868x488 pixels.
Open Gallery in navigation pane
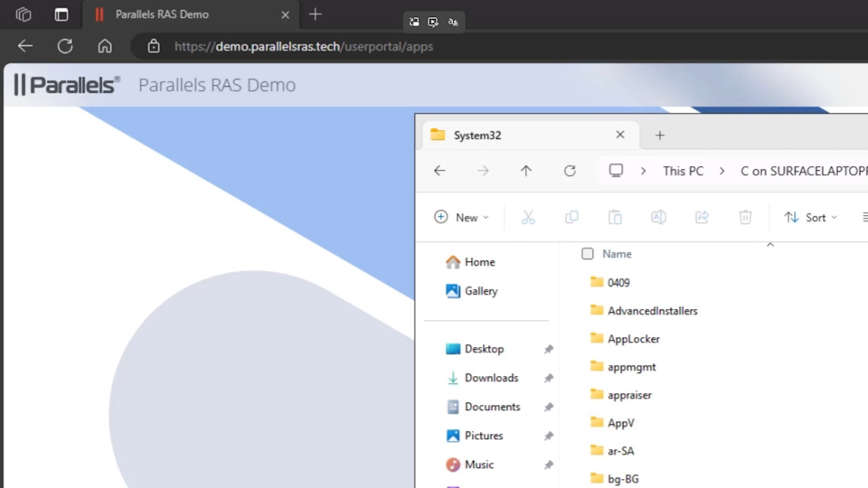(x=471, y=290)
